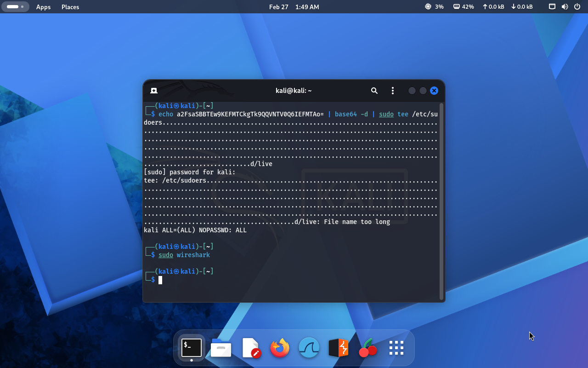The height and width of the screenshot is (368, 588).
Task: Open the file manager dock icon
Action: 221,348
